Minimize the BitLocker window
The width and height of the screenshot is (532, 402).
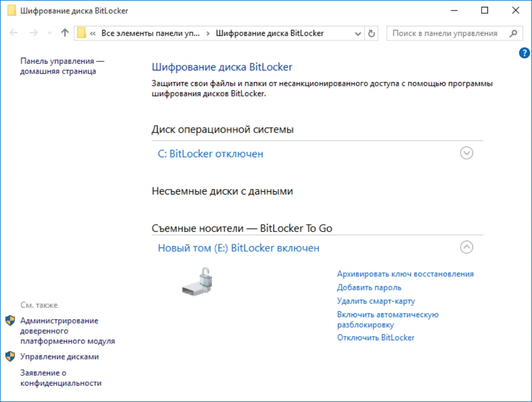pos(454,10)
